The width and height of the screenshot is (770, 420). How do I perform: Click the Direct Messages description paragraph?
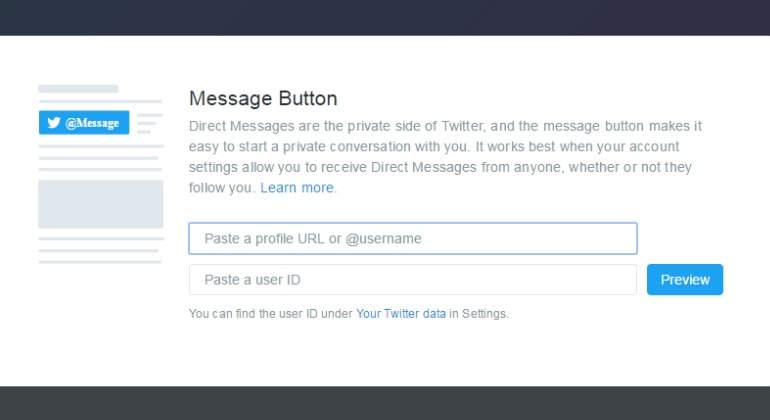pyautogui.click(x=445, y=157)
